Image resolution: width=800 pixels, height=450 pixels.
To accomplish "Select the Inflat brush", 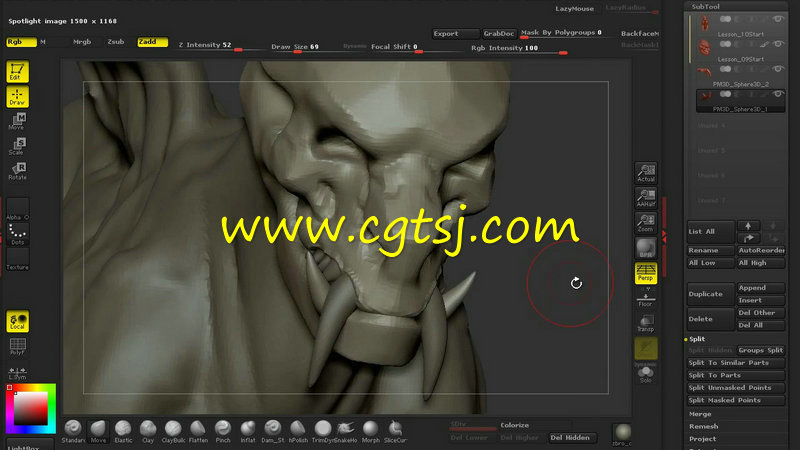I will coord(248,432).
